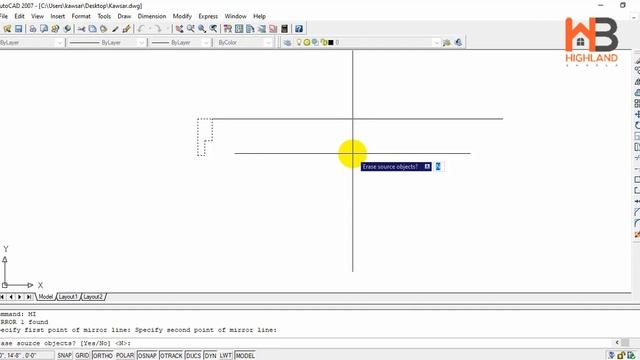Click the Match Properties brush icon
The image size is (640, 360).
tap(115, 29)
